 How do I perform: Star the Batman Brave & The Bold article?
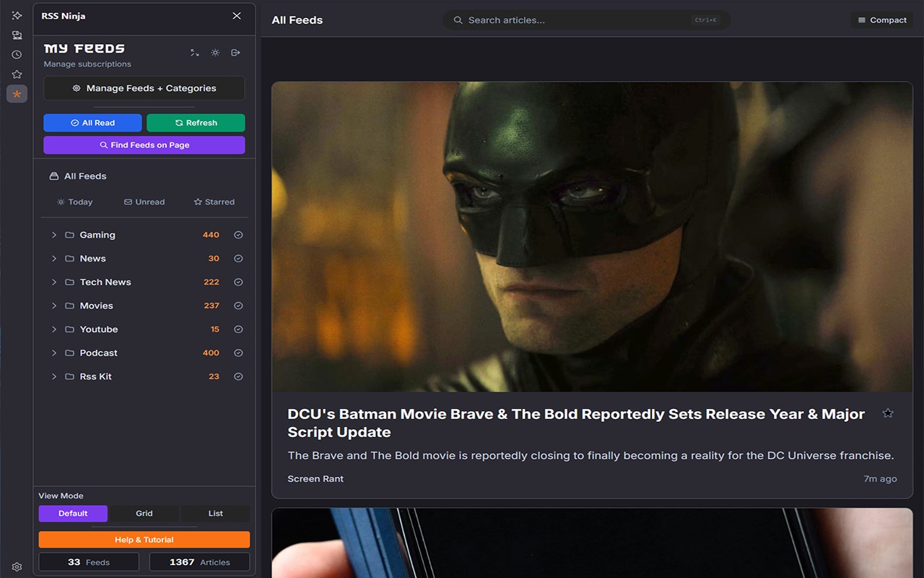tap(888, 413)
